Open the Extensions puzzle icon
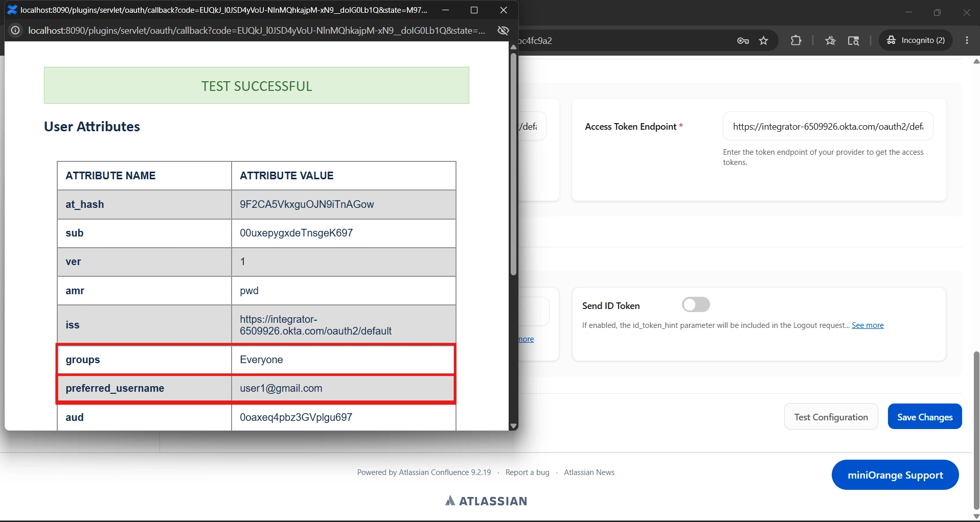This screenshot has height=522, width=980. [x=796, y=40]
